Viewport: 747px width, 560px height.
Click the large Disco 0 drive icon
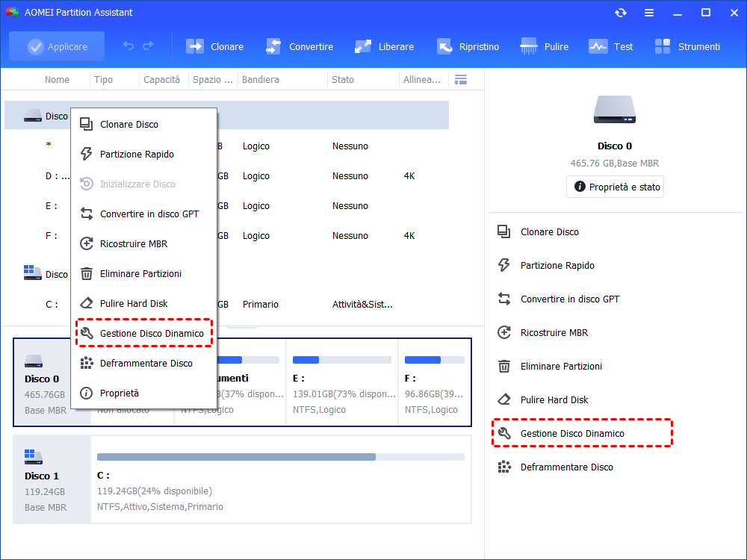(615, 110)
